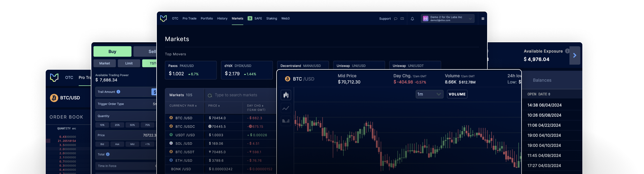
Task: Select the Market order type
Action: coord(105,63)
